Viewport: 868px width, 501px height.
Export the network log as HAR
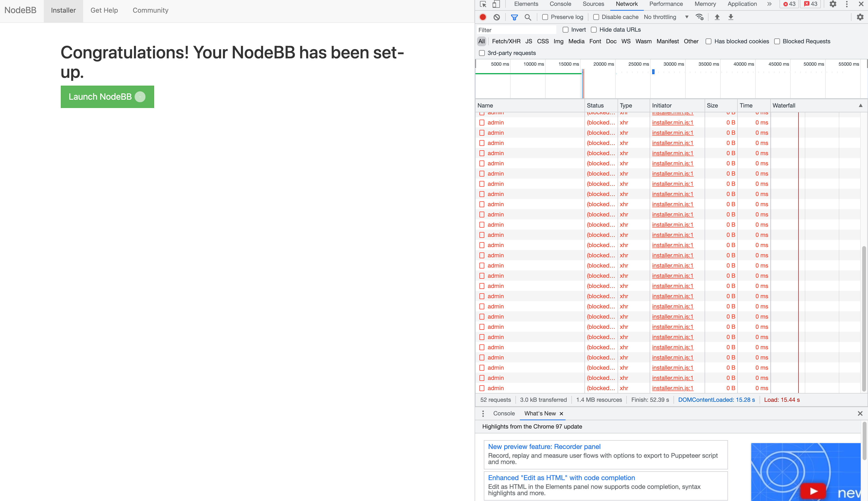click(x=731, y=17)
